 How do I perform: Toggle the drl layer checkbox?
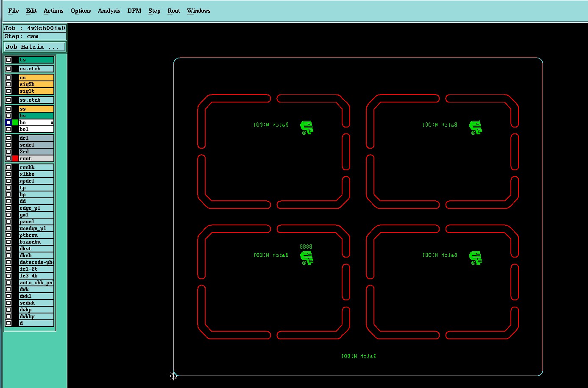coord(8,138)
